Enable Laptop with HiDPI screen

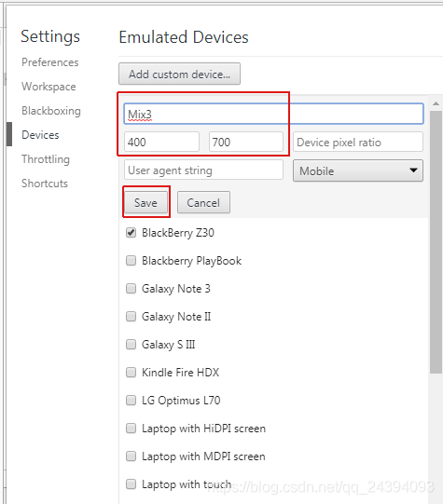131,429
